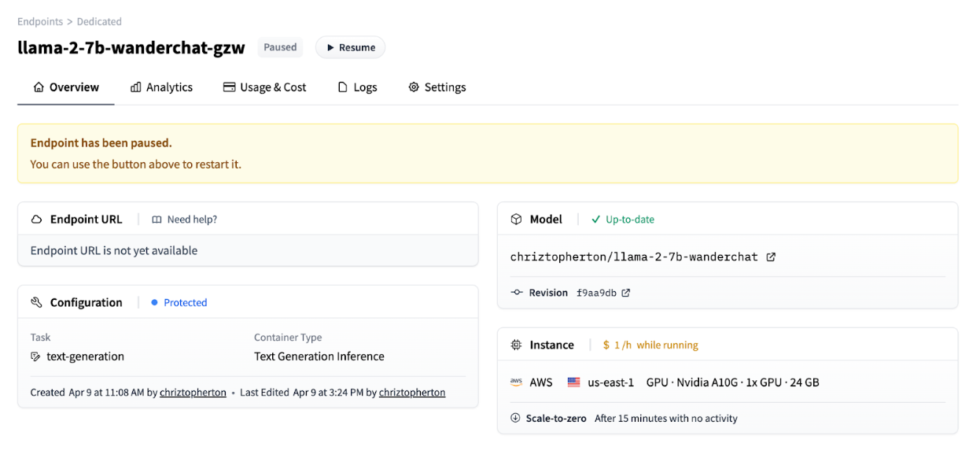Click the model cube icon
The image size is (980, 458).
[x=516, y=220]
